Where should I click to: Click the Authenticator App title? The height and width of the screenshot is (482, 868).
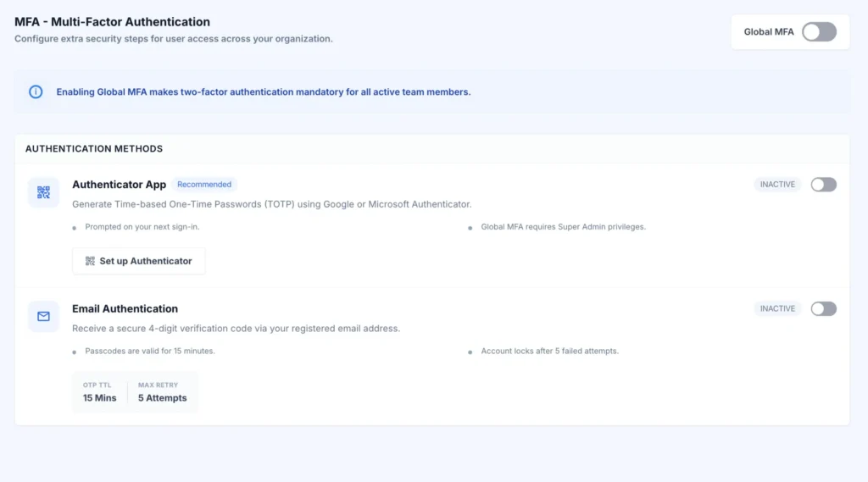coord(119,185)
